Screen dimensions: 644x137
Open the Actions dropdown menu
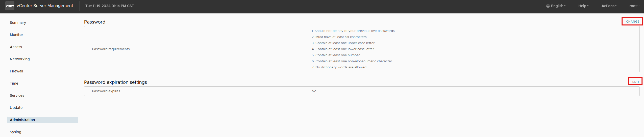(609, 6)
